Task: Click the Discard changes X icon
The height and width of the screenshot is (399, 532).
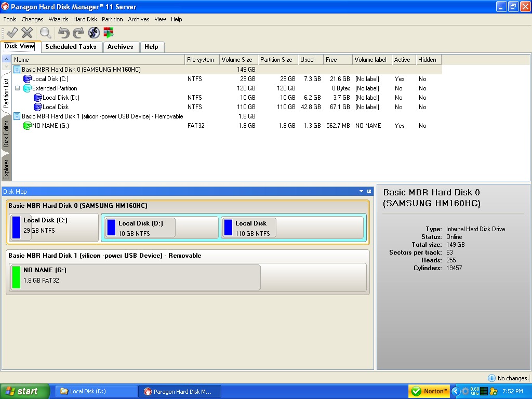Action: click(27, 33)
